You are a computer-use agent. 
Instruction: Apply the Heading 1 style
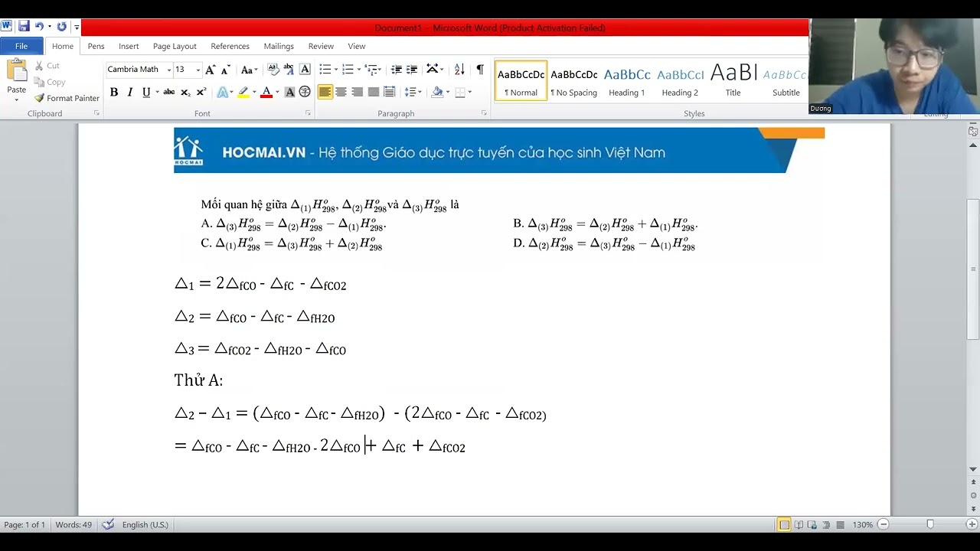[626, 81]
